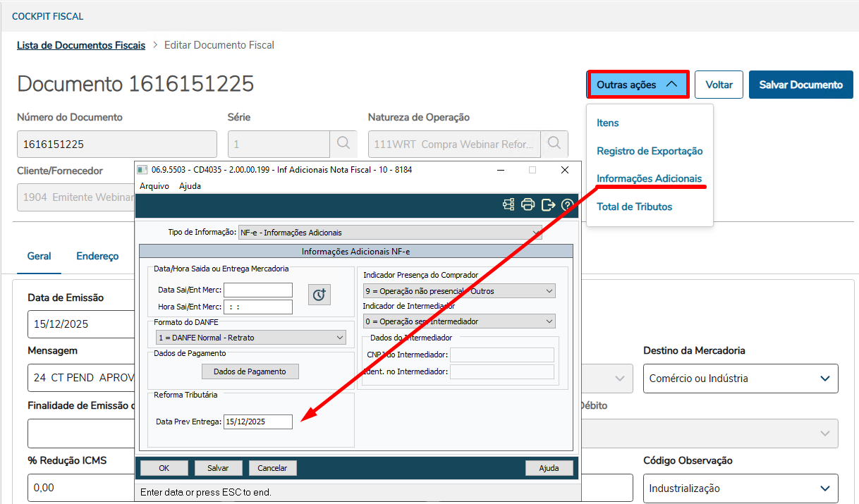This screenshot has width=859, height=504.
Task: Open the Indicador Presença do Comprador dropdown
Action: [548, 290]
